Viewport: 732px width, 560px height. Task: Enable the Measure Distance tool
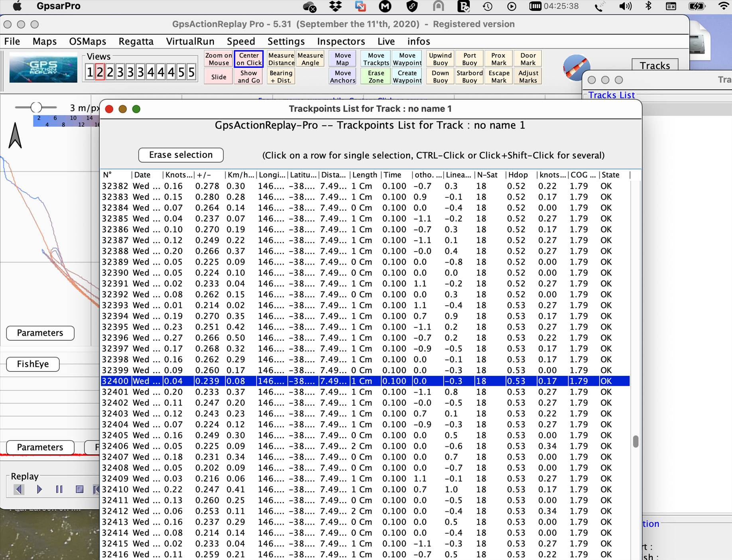click(281, 59)
